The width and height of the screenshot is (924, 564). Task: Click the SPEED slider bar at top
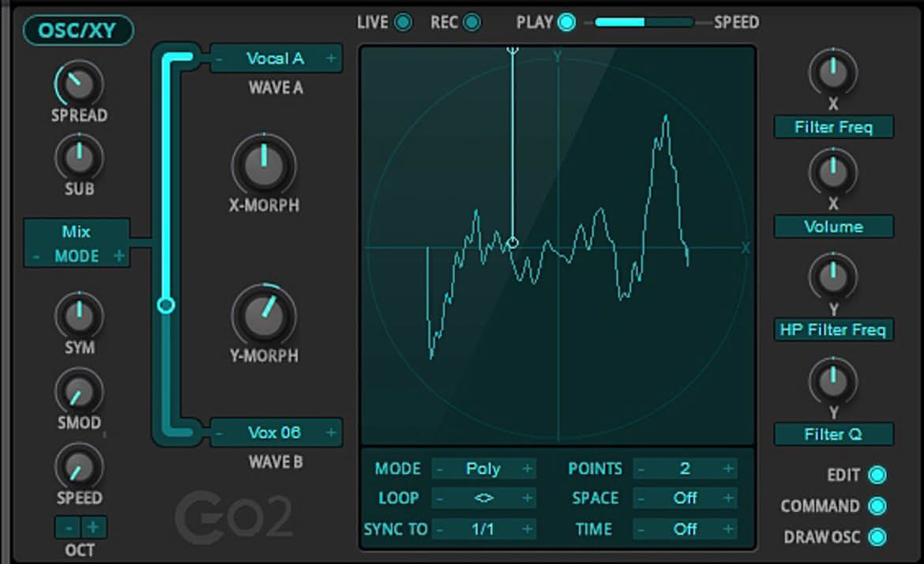(644, 22)
